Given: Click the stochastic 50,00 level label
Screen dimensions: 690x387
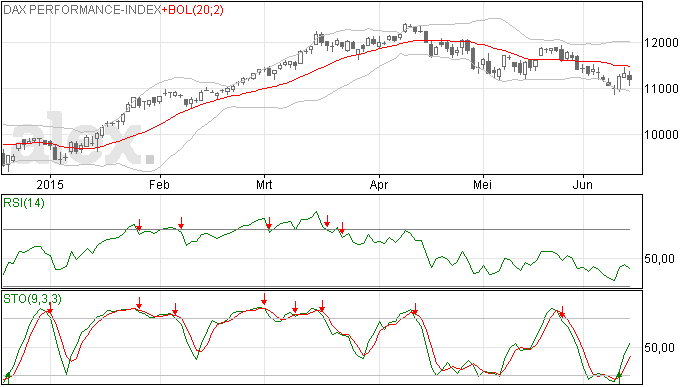Looking at the screenshot, I should tap(659, 348).
